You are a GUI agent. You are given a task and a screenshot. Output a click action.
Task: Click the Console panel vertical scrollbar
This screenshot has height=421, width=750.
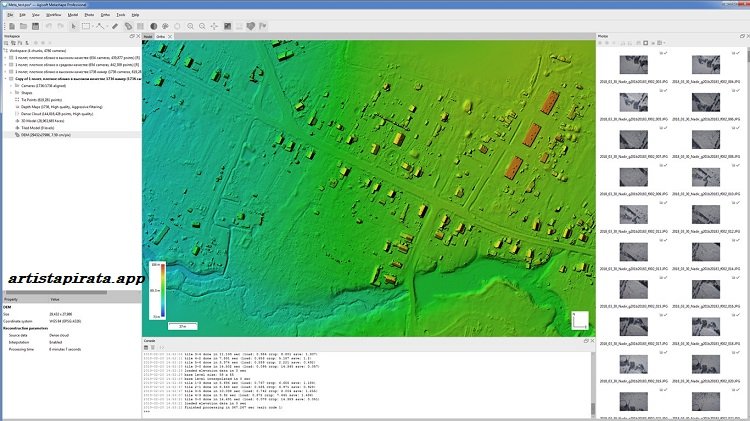point(589,380)
